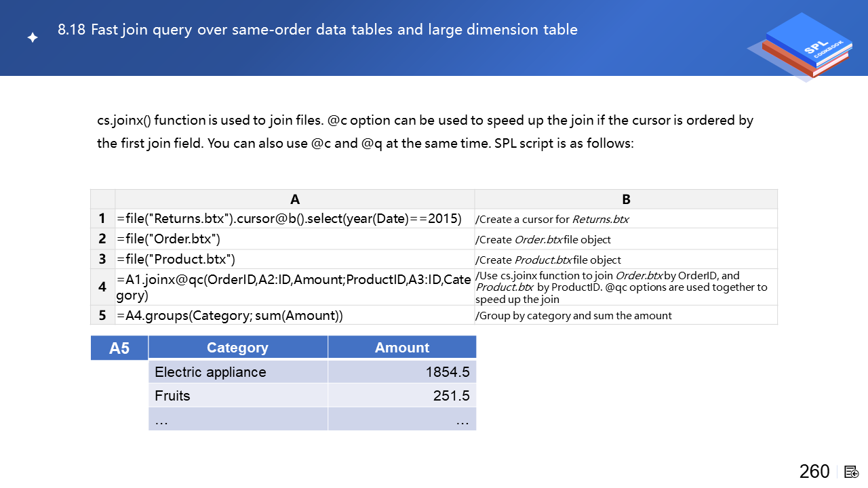Click the icon beside page number 260
This screenshot has width=868, height=488.
tap(852, 472)
